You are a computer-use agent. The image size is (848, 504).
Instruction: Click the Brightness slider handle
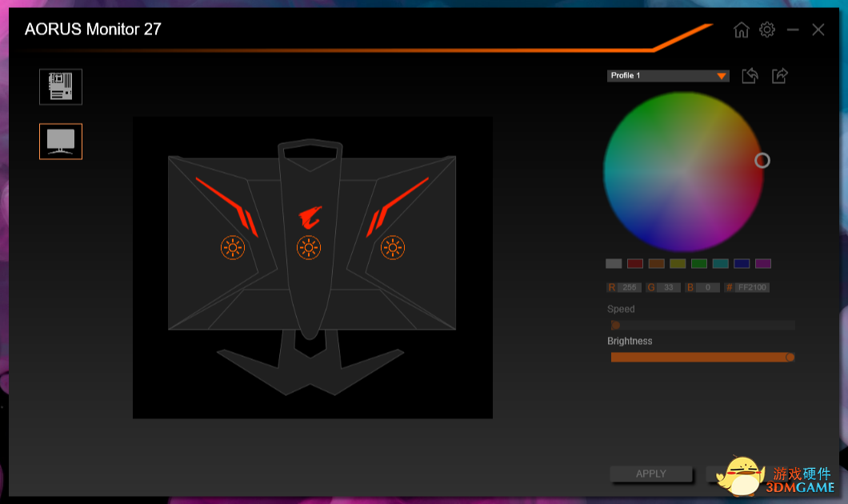[790, 358]
